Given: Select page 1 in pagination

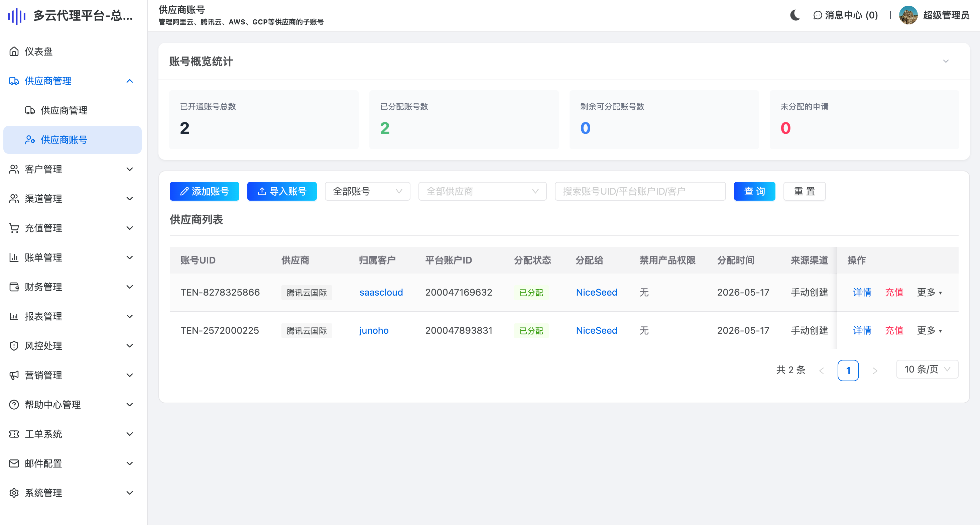Looking at the screenshot, I should point(848,371).
